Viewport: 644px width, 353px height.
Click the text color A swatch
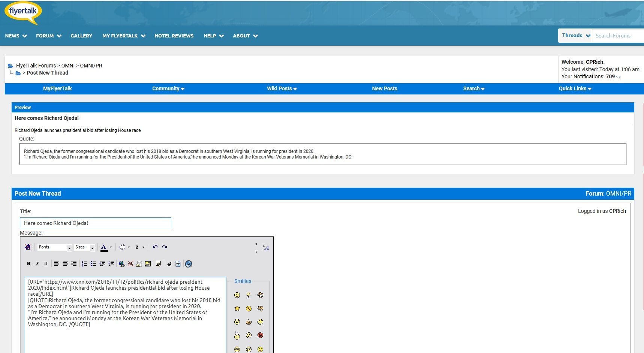click(x=104, y=247)
